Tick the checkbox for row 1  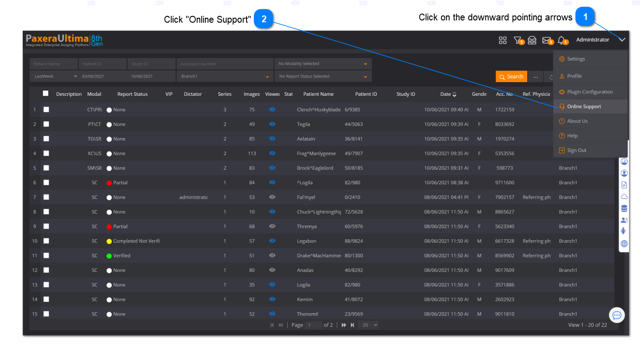pyautogui.click(x=46, y=109)
